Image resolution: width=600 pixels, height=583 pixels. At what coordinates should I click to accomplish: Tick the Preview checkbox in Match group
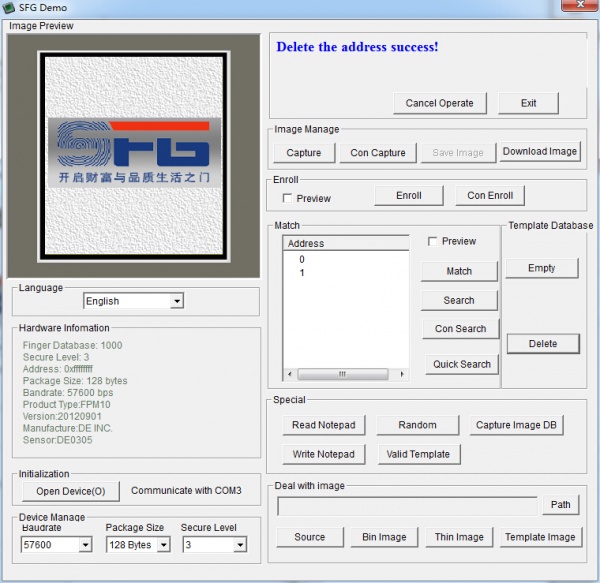(x=432, y=241)
